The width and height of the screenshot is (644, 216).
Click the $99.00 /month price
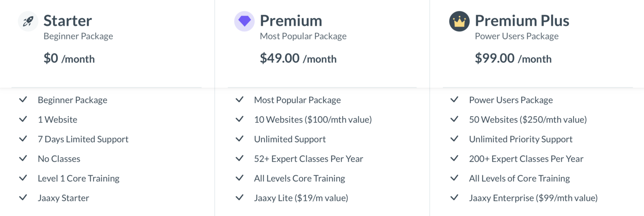click(513, 58)
